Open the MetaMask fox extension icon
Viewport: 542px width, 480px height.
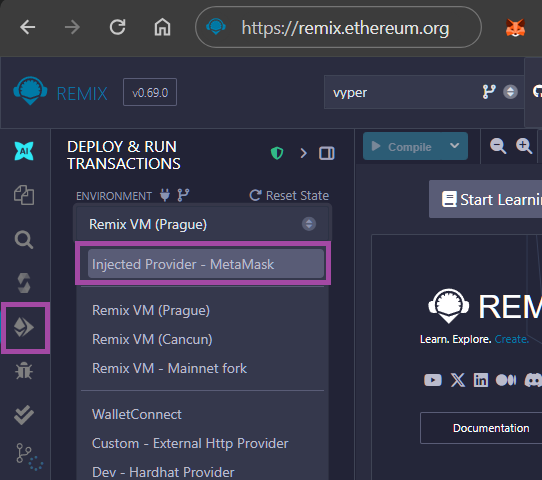tap(515, 27)
